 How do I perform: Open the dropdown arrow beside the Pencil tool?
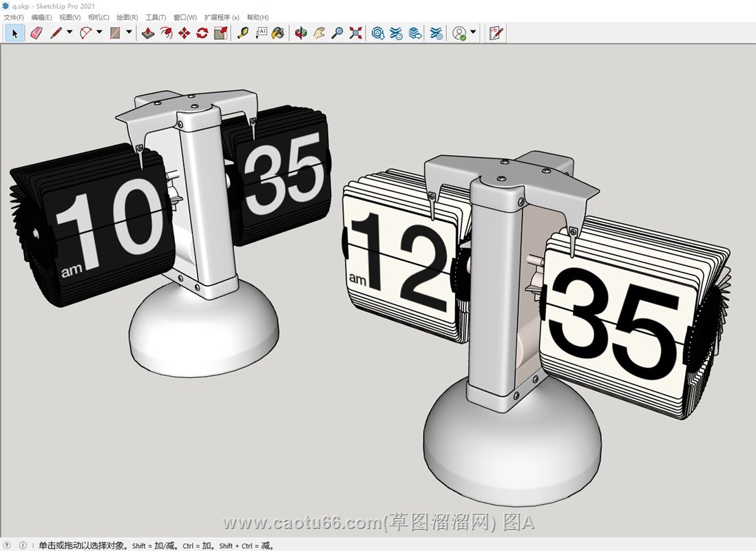(70, 32)
